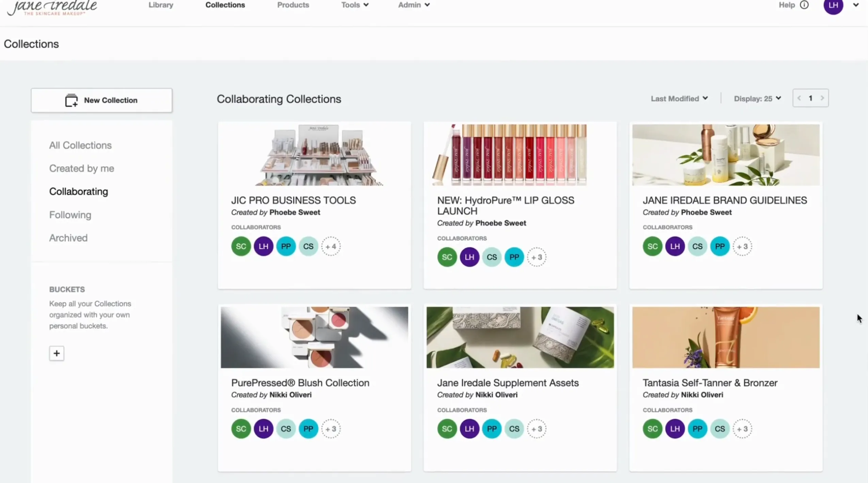The width and height of the screenshot is (868, 483).
Task: Show +3 more collaborators on Jane Iredale Brand Guidelines
Action: [742, 246]
